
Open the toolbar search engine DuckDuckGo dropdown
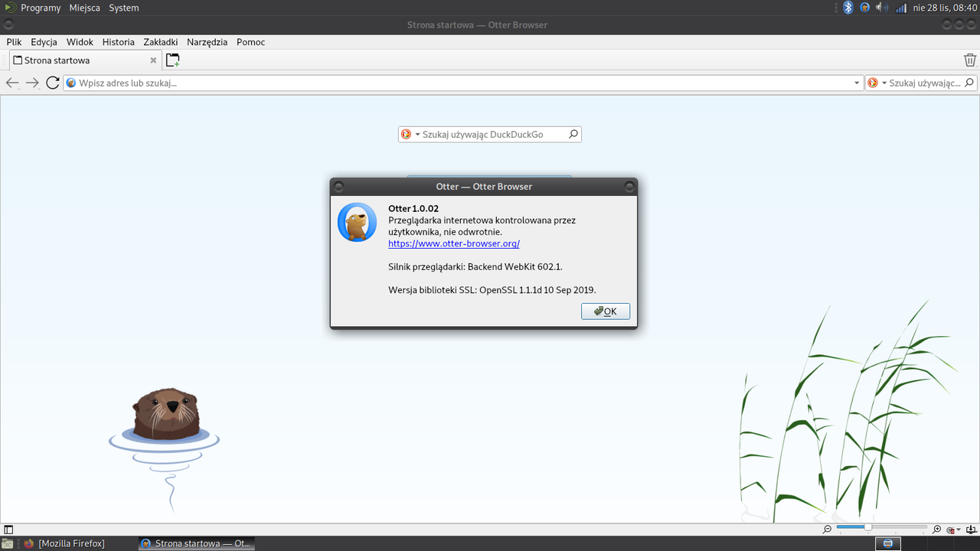pyautogui.click(x=877, y=83)
